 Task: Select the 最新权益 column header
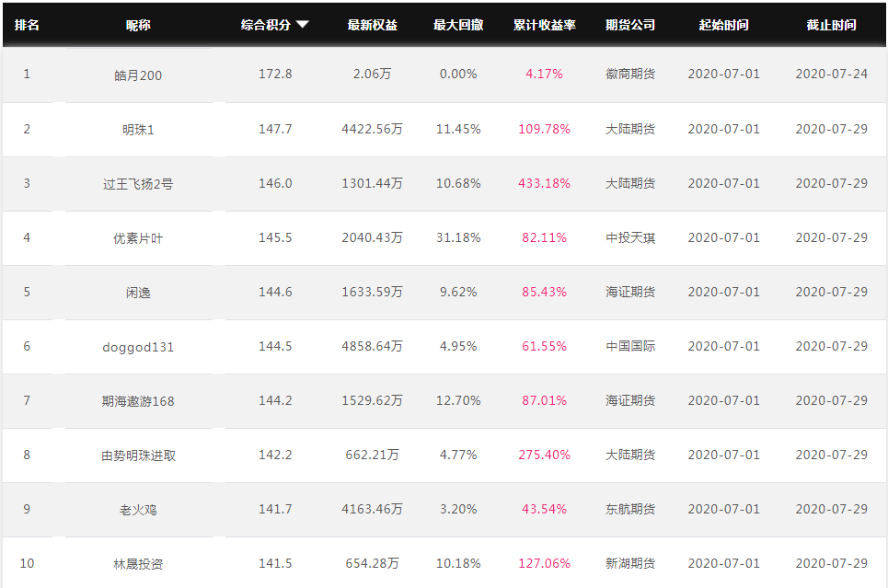pos(372,25)
